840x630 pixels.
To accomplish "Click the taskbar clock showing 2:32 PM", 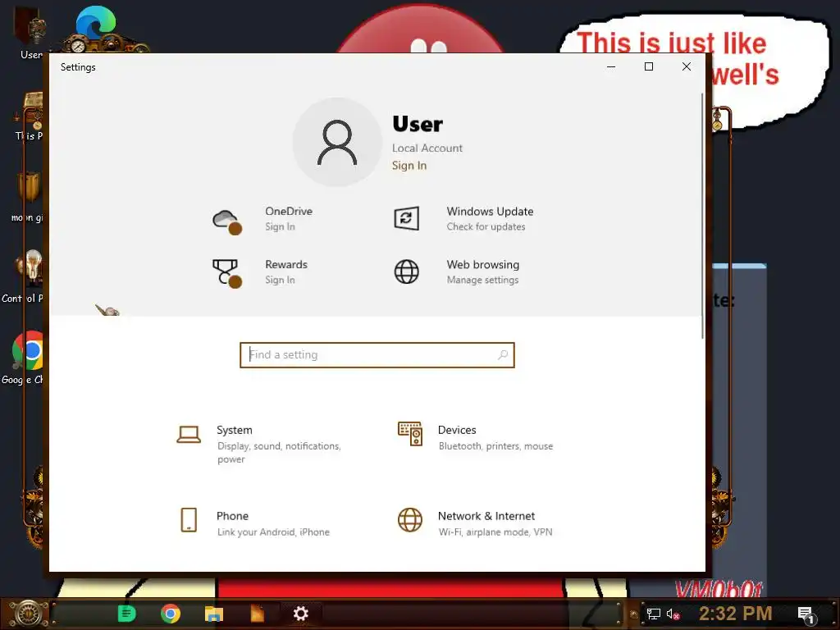I will (x=735, y=614).
